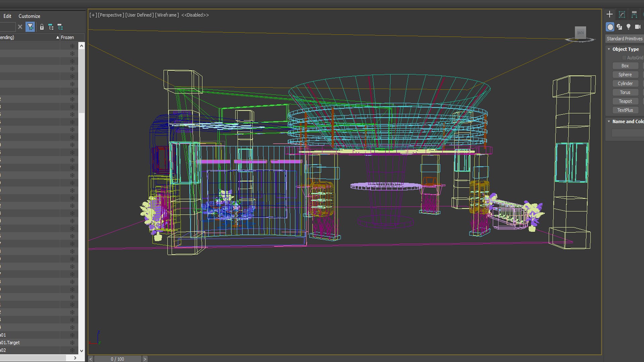Open the Customize menu
Screen dimensions: 644x362
pyautogui.click(x=29, y=16)
